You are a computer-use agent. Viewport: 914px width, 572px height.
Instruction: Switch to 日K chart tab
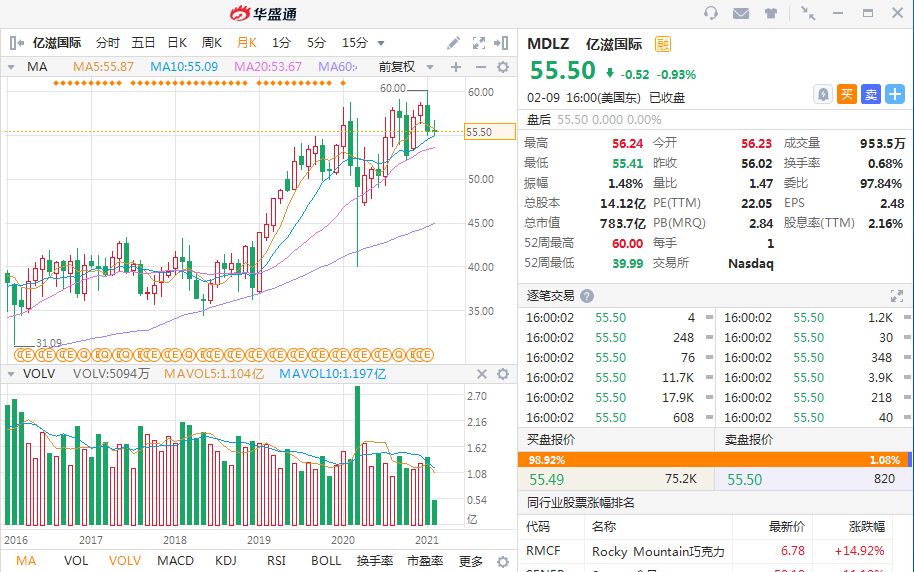click(x=177, y=43)
